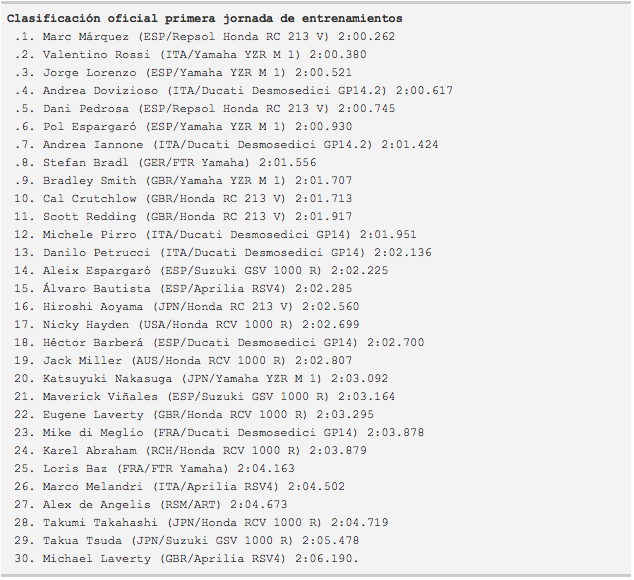Image resolution: width=634 pixels, height=580 pixels.
Task: Select Michael Laverty's last place line
Action: tap(186, 559)
